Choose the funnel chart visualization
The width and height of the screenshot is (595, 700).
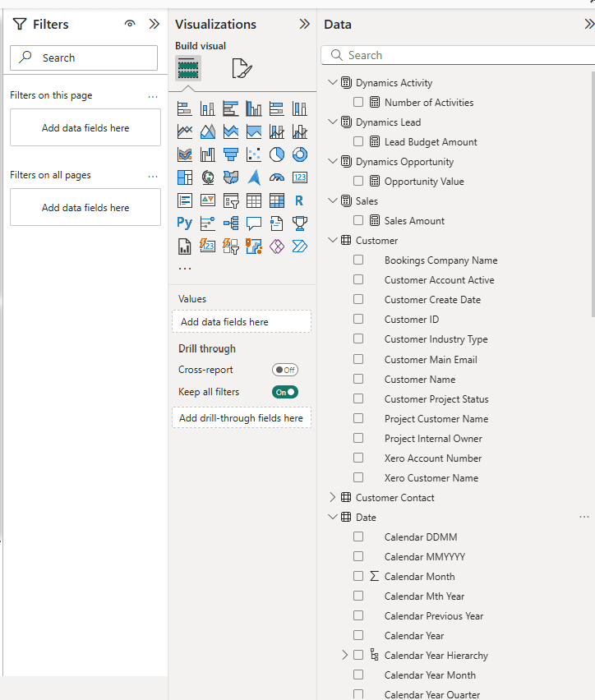click(x=231, y=154)
